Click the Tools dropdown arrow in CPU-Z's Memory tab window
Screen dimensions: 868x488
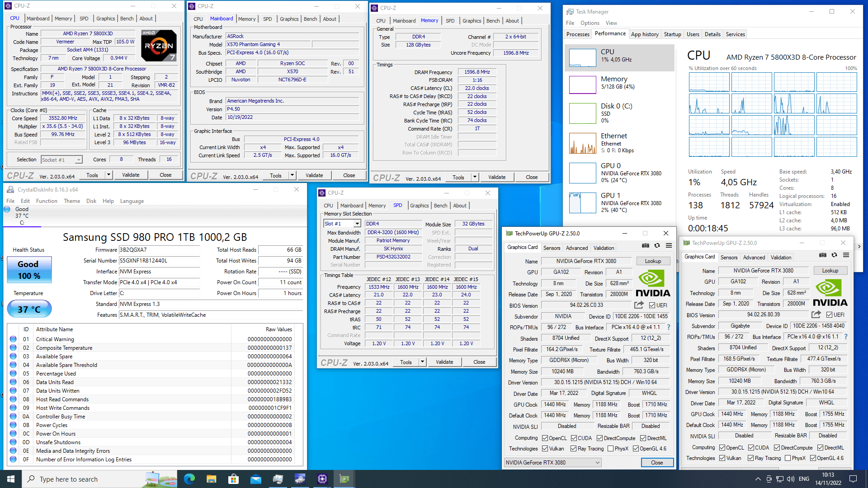[x=475, y=177]
